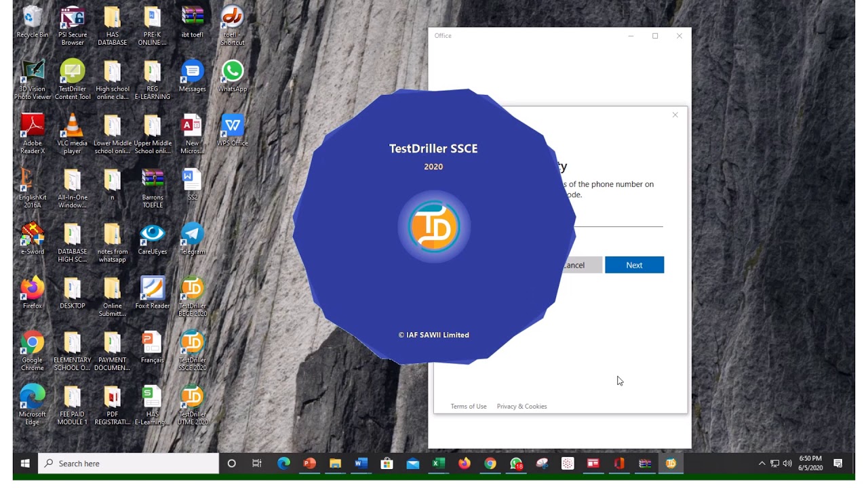This screenshot has height=488, width=868.
Task: Launch the Google Chrome desktop shortcut
Action: [x=32, y=352]
